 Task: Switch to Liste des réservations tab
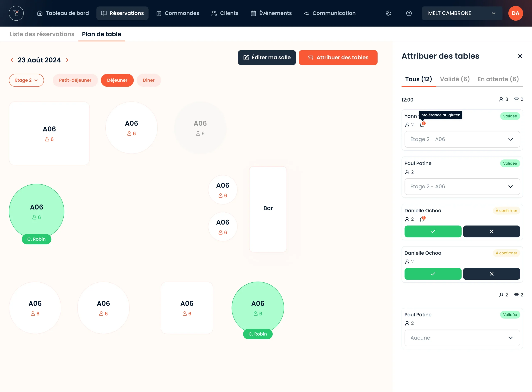42,34
